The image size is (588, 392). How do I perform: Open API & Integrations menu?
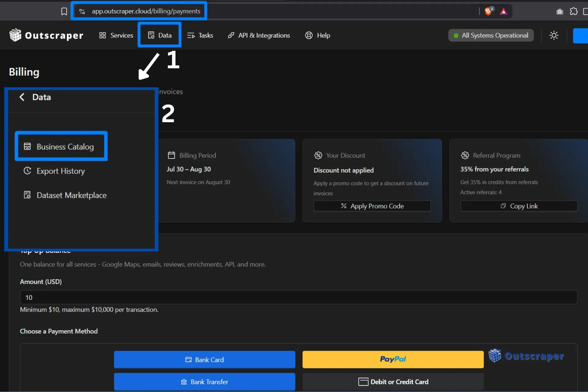[x=259, y=35]
